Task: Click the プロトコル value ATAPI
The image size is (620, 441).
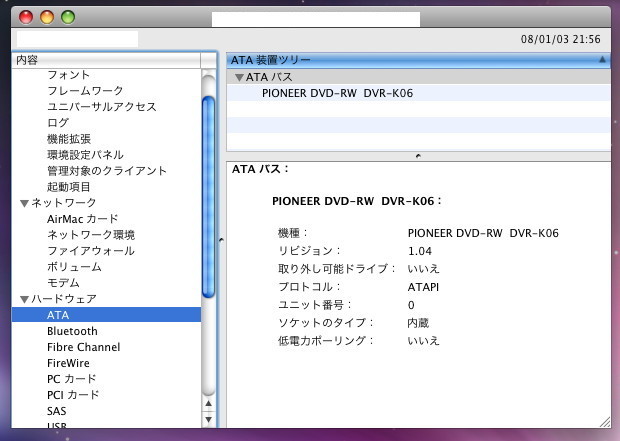Action: coord(423,287)
